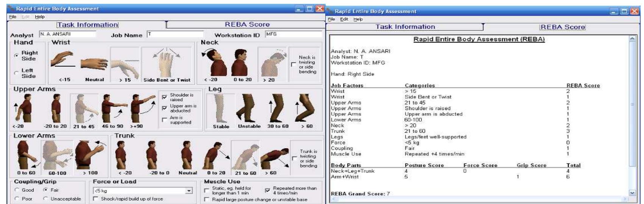Click the Neck+Leg+Trunk row in report
Viewport: 644px width, 204px height.
(x=455, y=171)
